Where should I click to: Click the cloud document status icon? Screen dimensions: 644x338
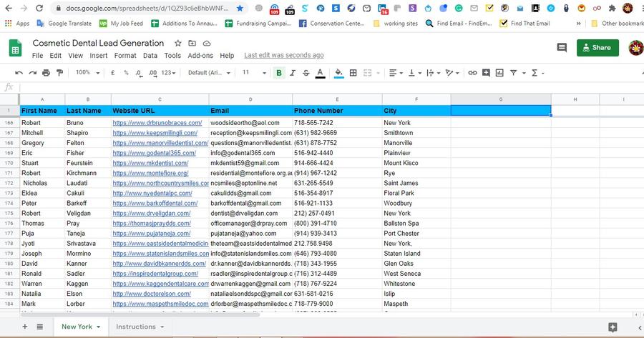(x=207, y=43)
